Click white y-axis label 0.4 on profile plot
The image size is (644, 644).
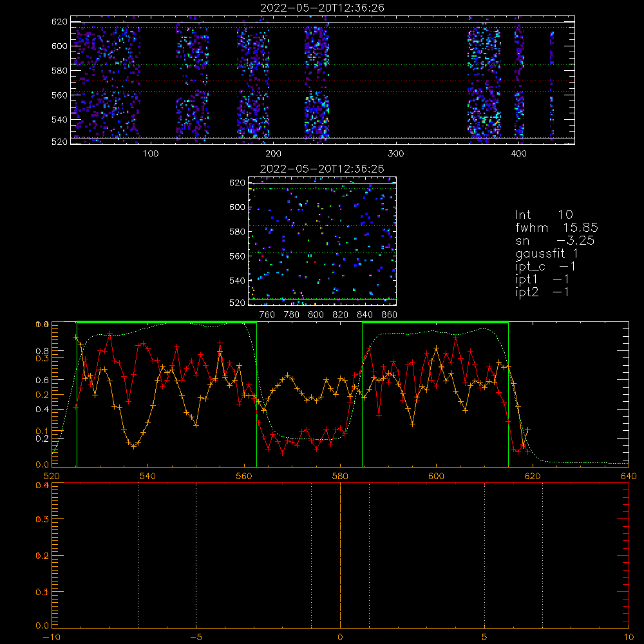coord(43,410)
